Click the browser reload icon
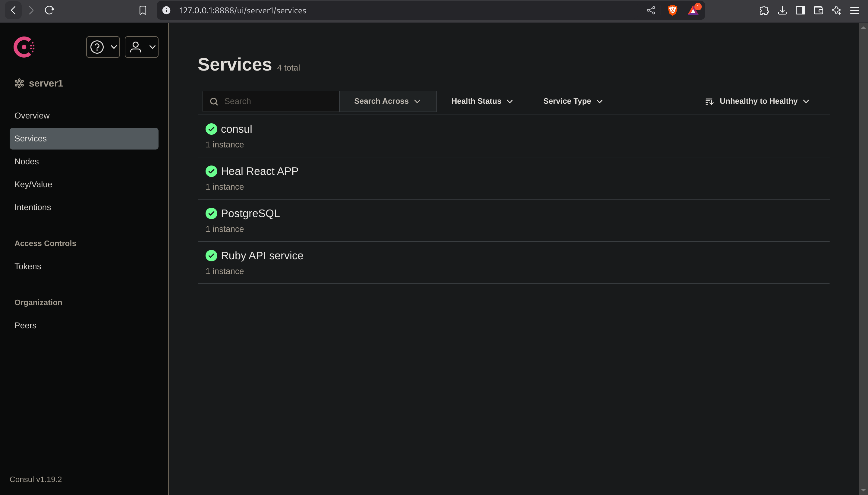This screenshot has width=868, height=495. [x=49, y=10]
